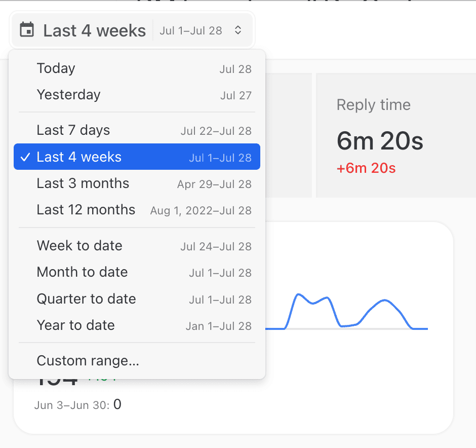Viewport: 476px width, 448px height.
Task: Pick the highlighted Last 4 weeks option
Action: click(137, 157)
